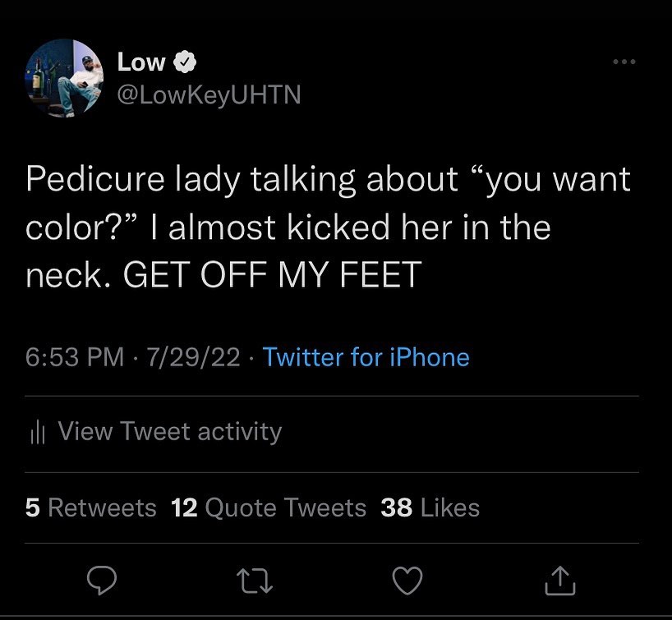The image size is (672, 620).
Task: Click the verified badge next to Low
Action: click(x=185, y=62)
